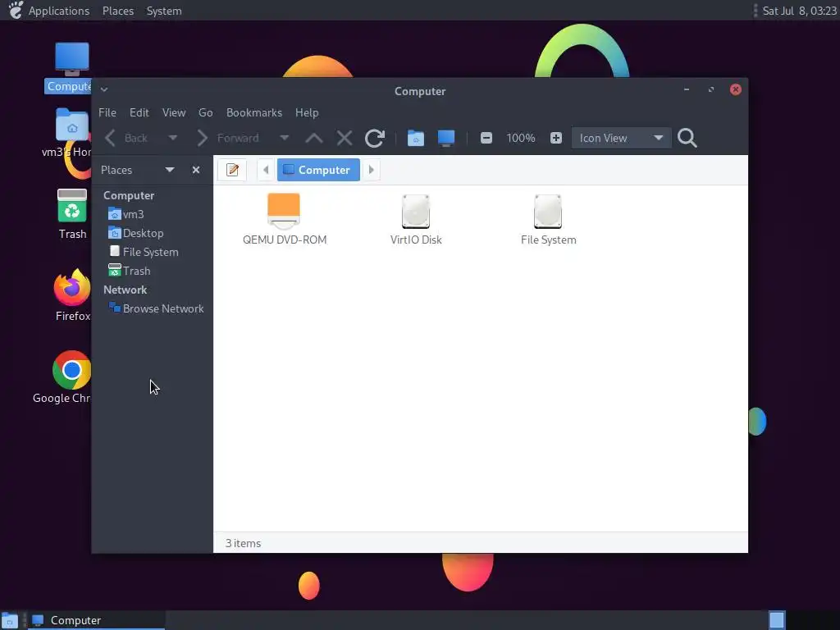Open window menu chevron in title bar

coord(104,89)
